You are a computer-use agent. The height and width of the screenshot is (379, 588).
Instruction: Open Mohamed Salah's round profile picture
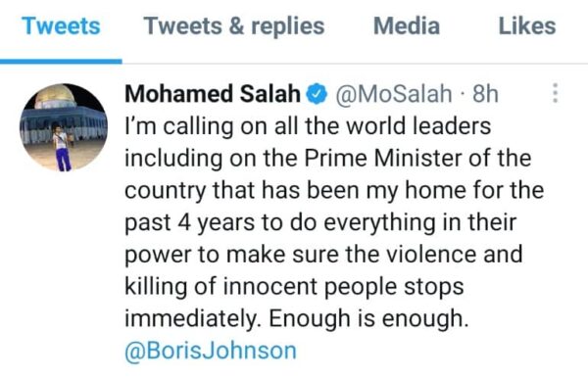coord(64,127)
